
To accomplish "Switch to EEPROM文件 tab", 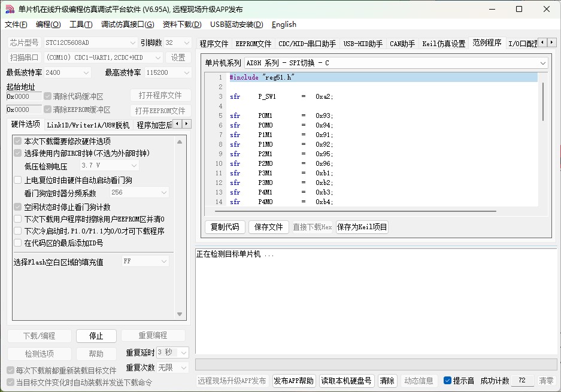I will pos(253,44).
